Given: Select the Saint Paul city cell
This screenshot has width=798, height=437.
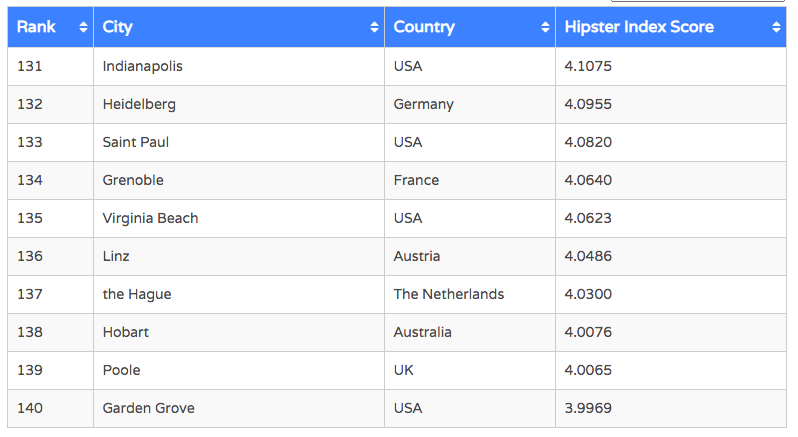Looking at the screenshot, I should click(135, 142).
